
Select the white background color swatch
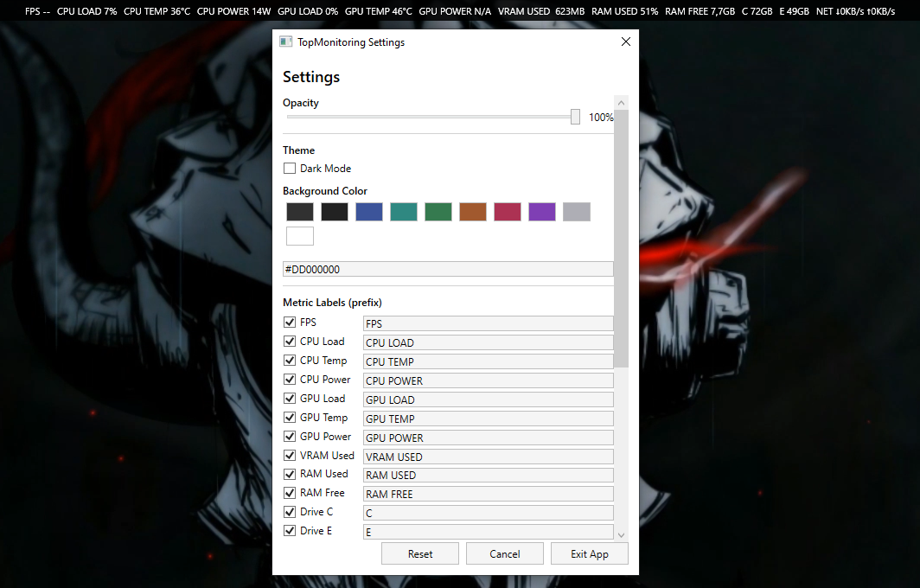coord(299,235)
